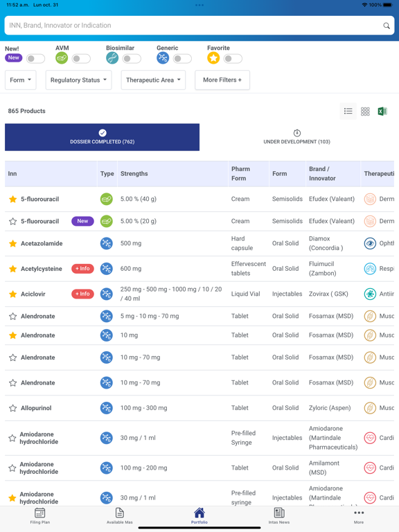Open the Form filter dropdown

[x=20, y=80]
